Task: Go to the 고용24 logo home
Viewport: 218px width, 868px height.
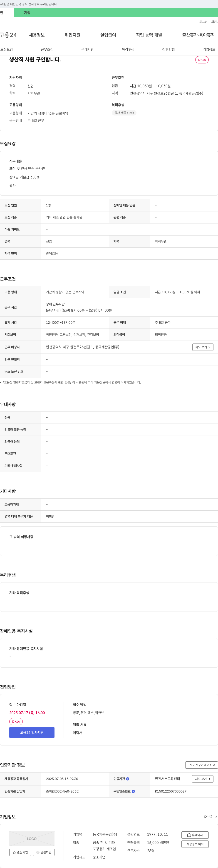Action: (x=8, y=35)
